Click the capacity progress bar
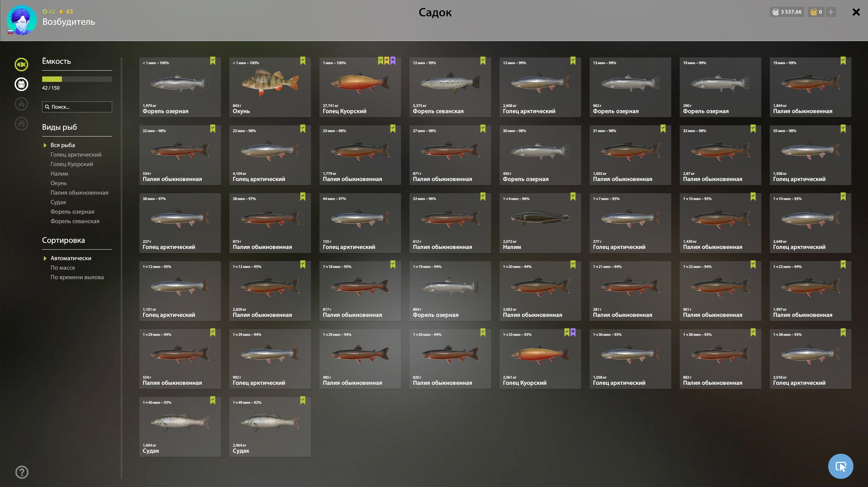868x487 pixels. (77, 79)
